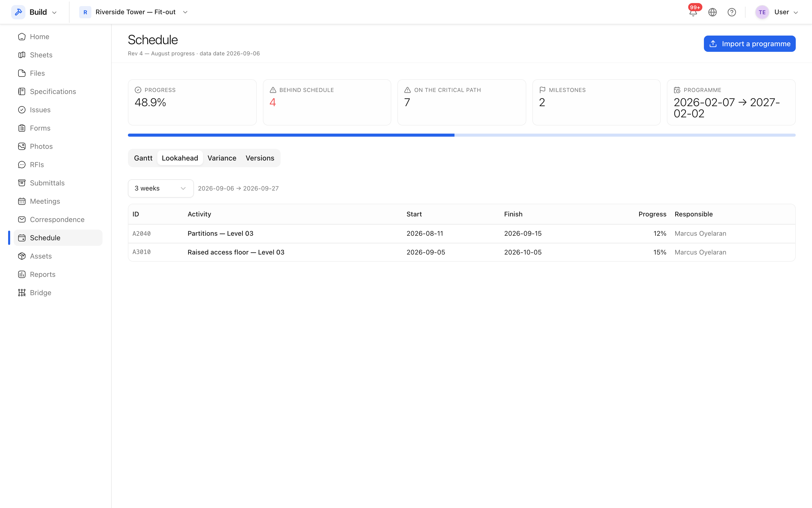Image resolution: width=812 pixels, height=508 pixels.
Task: Switch to the Gantt tab
Action: coord(143,158)
